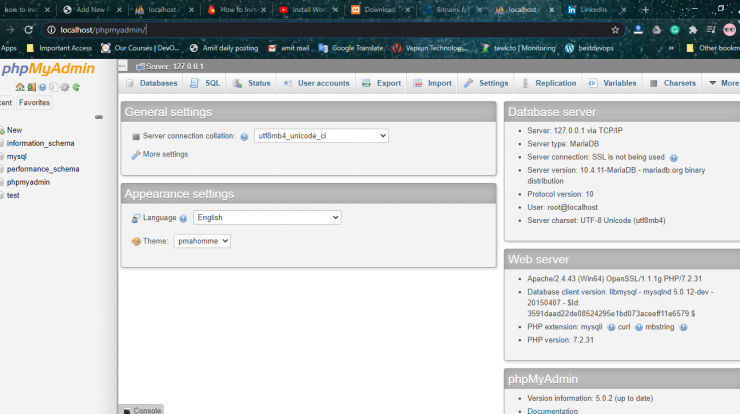740x414 pixels.
Task: Select the test database
Action: (x=13, y=195)
